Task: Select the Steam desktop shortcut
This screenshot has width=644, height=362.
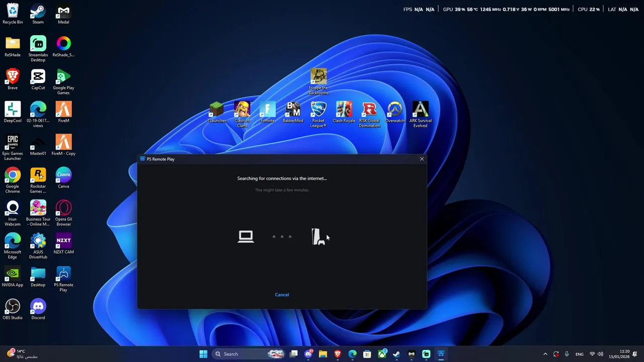Action: coord(38,14)
